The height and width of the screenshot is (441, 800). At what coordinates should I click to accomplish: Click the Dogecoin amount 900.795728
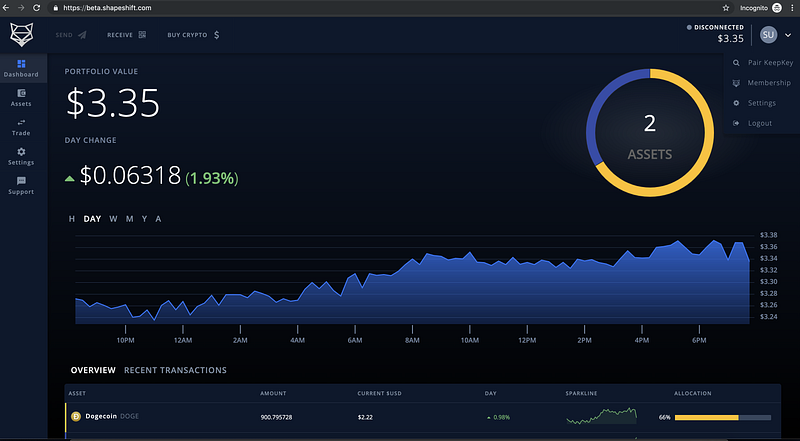[x=276, y=417]
